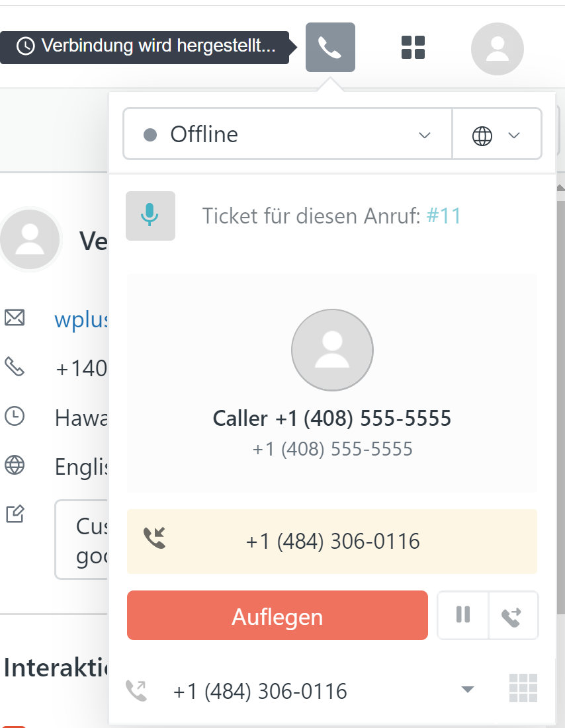Open ticket #11 link
This screenshot has width=565, height=728.
(444, 216)
